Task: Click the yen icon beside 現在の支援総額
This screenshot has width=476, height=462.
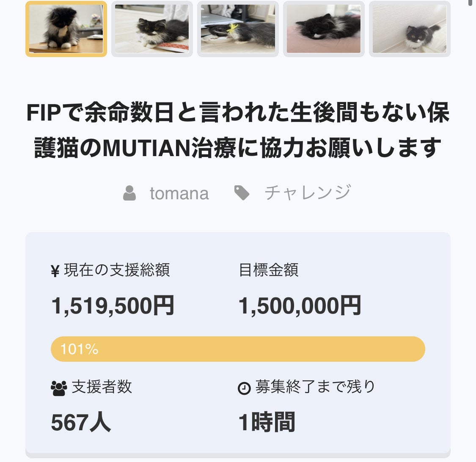Action: point(55,271)
